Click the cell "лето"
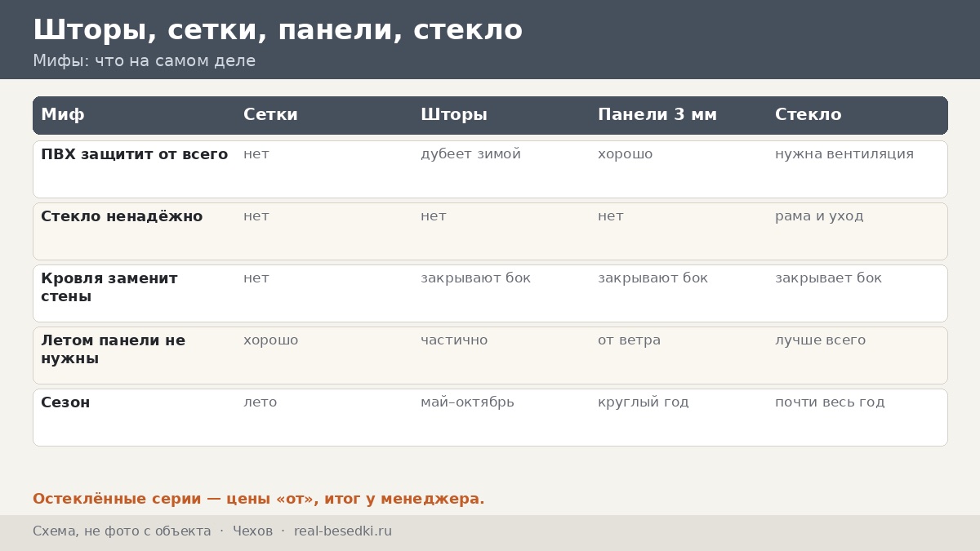980x551 pixels. click(x=260, y=402)
